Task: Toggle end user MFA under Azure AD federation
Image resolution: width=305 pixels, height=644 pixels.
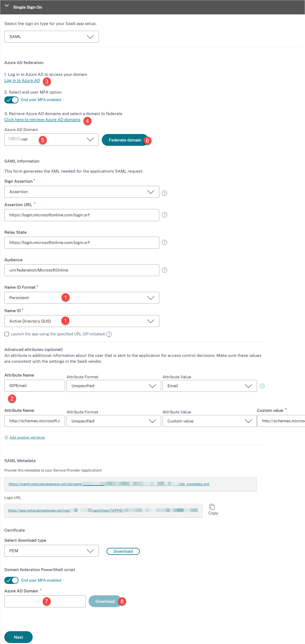Action: coord(11,100)
